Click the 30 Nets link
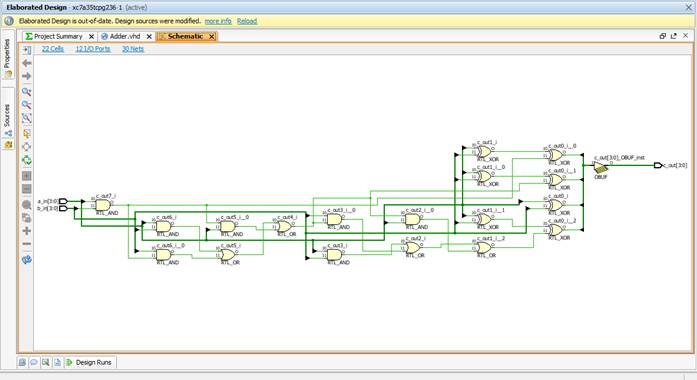Viewport: 697px width, 380px height. [133, 49]
